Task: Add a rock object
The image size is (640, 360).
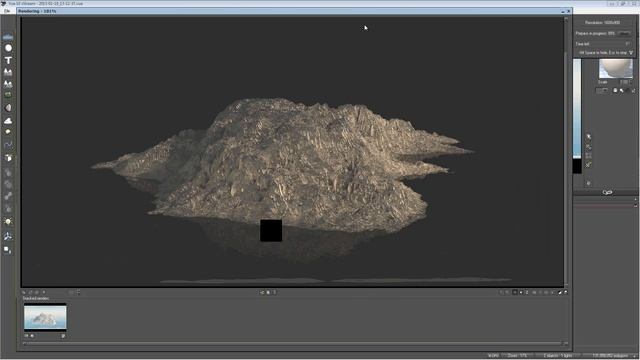Action: pyautogui.click(x=8, y=108)
